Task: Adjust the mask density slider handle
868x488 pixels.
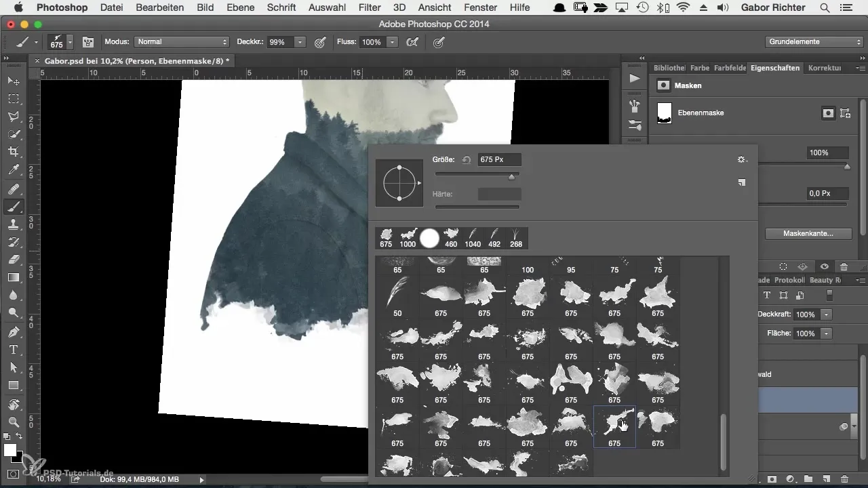Action: pyautogui.click(x=847, y=167)
